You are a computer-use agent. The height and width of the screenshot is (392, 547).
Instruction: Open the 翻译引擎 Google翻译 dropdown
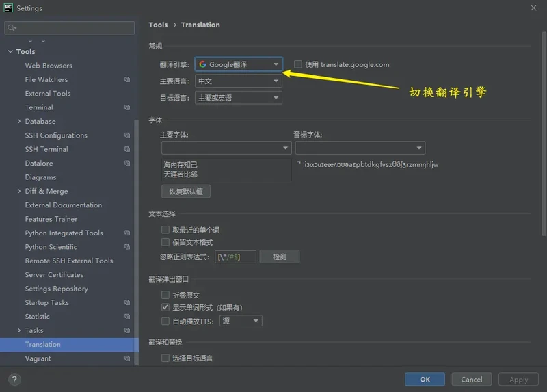239,64
